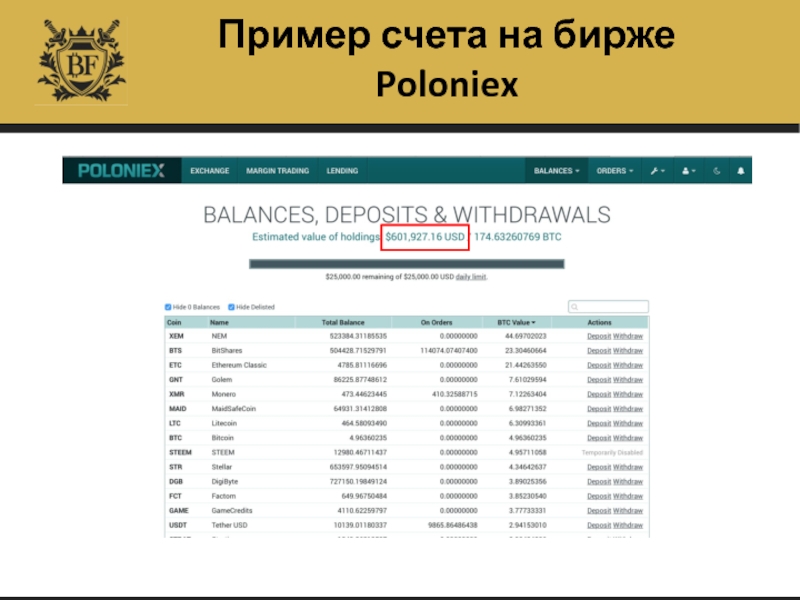Click Deposit for Bitcoin

599,438
